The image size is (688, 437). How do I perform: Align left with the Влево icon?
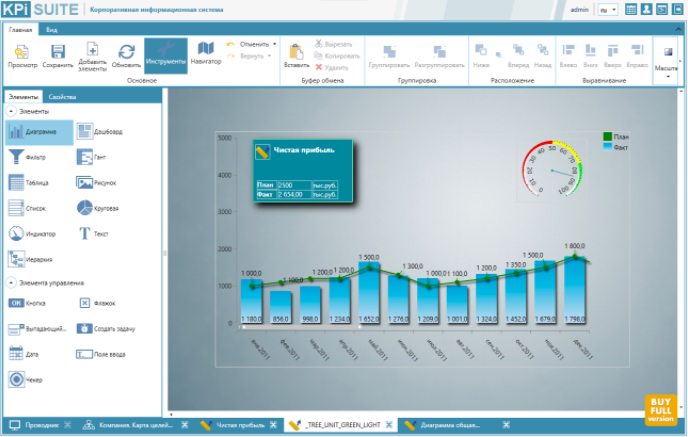coord(568,56)
